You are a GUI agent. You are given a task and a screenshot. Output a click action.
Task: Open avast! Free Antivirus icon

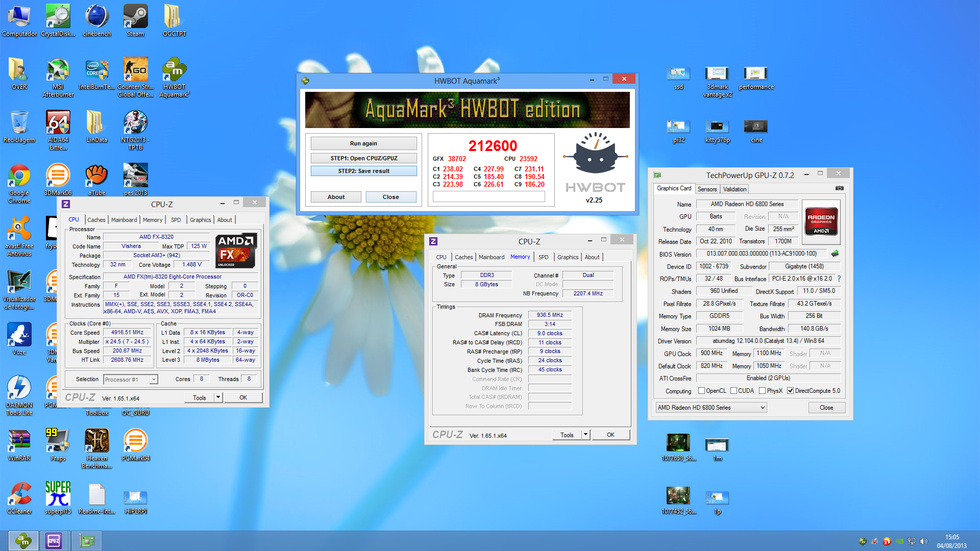[19, 237]
